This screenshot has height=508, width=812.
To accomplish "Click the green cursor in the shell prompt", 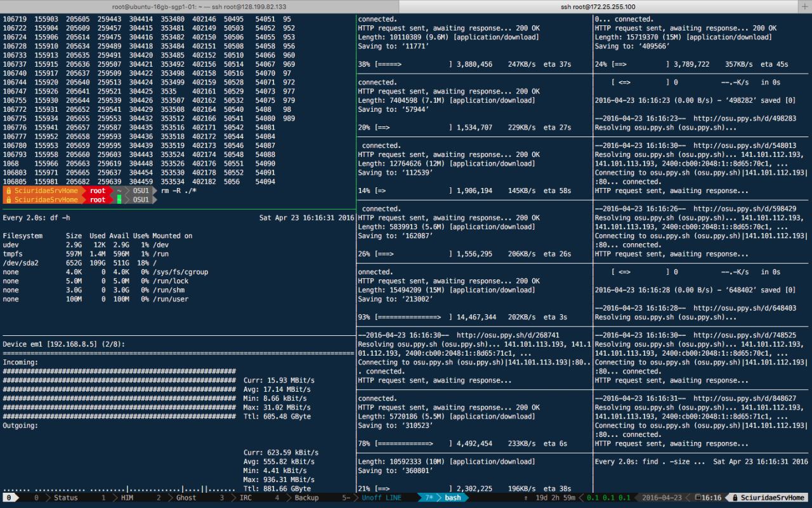I will [119, 200].
